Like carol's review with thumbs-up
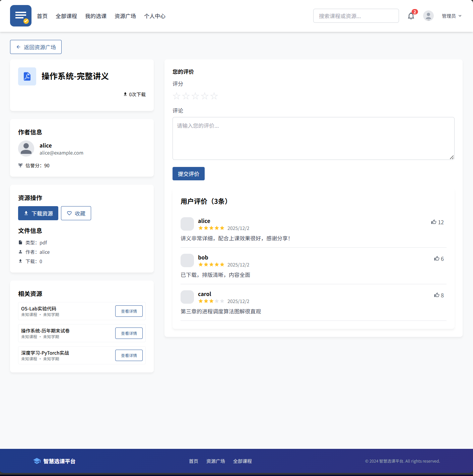Image resolution: width=473 pixels, height=476 pixels. pos(437,295)
